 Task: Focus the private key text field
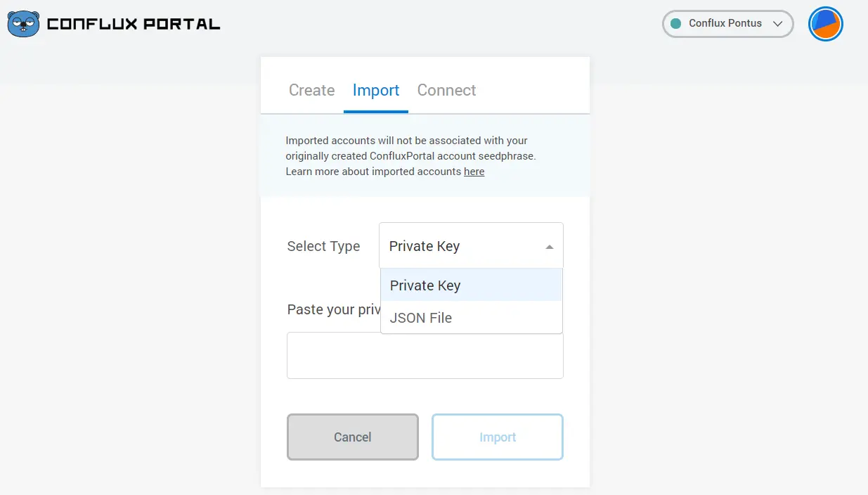coord(425,356)
